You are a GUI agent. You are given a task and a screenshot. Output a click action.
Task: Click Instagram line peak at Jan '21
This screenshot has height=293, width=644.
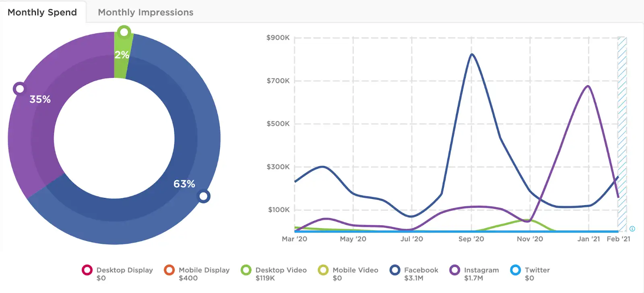click(588, 86)
